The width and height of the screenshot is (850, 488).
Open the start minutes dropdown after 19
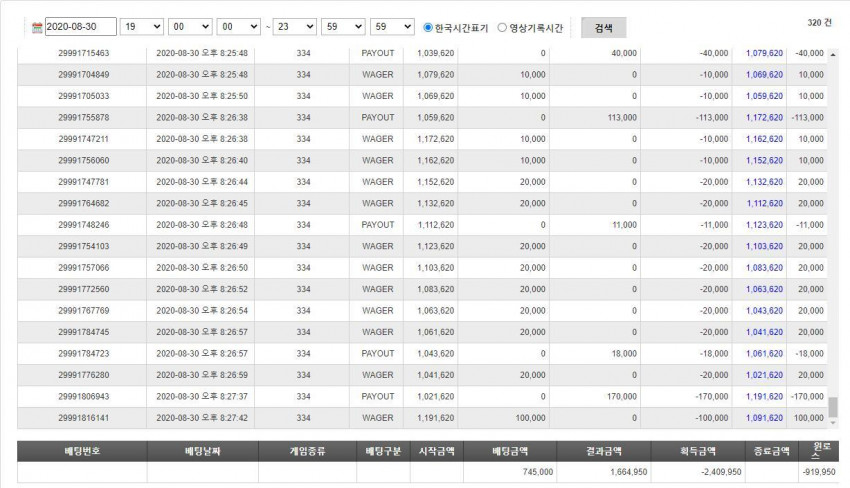[x=190, y=27]
